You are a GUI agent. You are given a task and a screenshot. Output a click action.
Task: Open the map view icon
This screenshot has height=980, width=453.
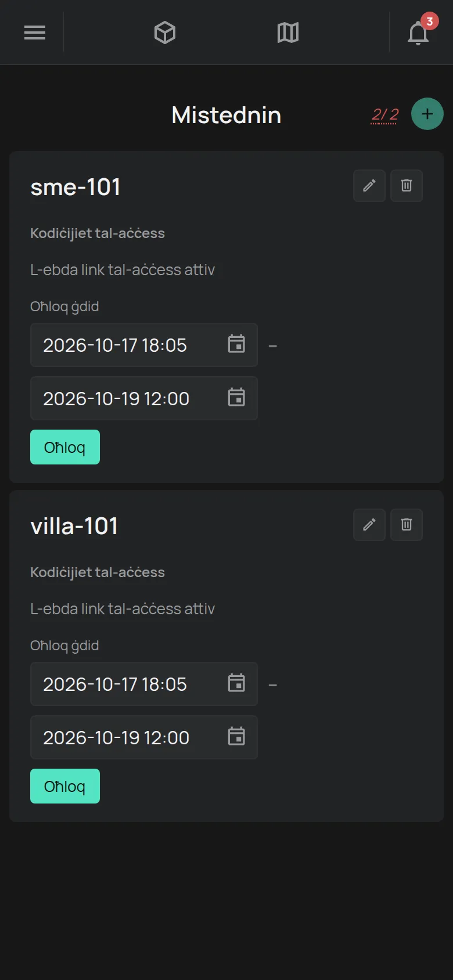[x=288, y=33]
